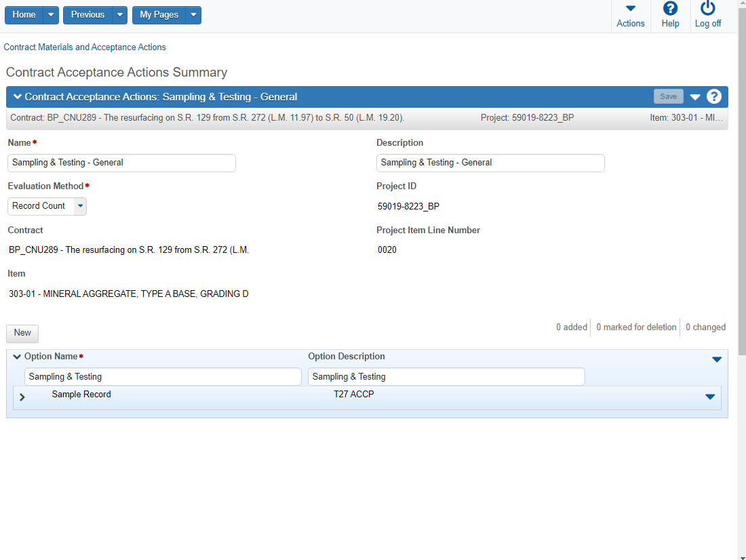
Task: Collapse the Option Name row chevron
Action: point(17,357)
